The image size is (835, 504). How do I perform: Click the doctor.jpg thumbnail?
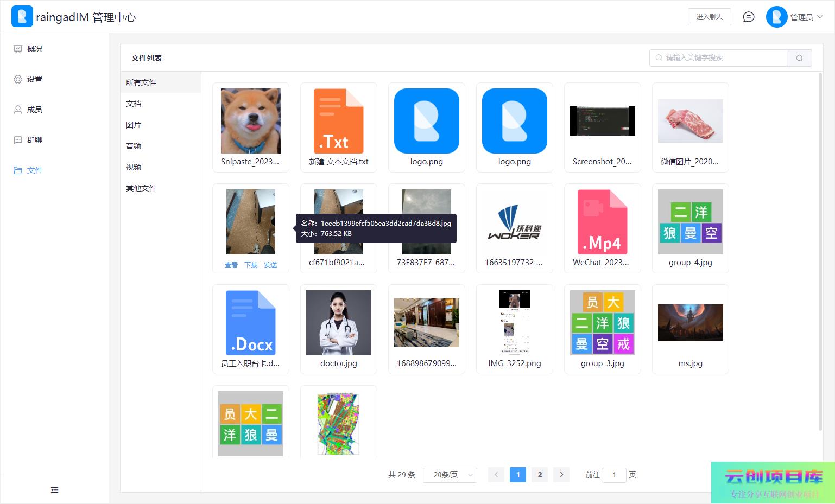coord(338,323)
